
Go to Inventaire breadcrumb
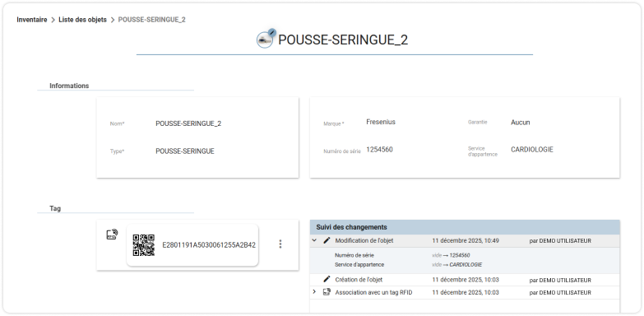[32, 19]
